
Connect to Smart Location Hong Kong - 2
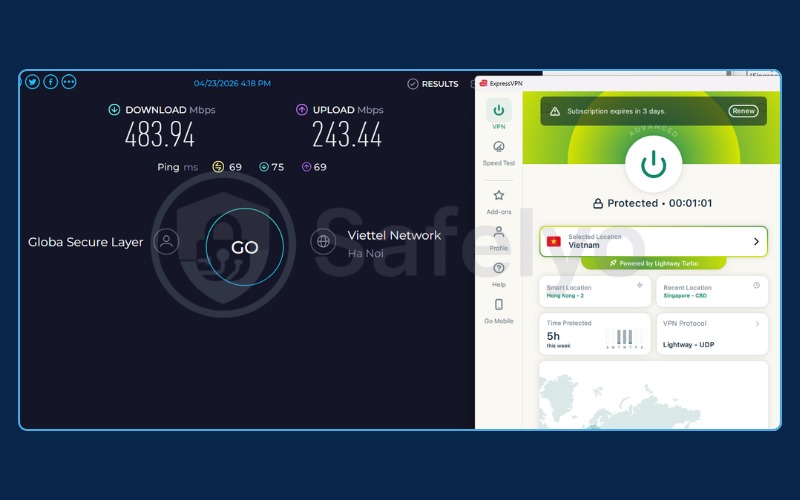[595, 291]
